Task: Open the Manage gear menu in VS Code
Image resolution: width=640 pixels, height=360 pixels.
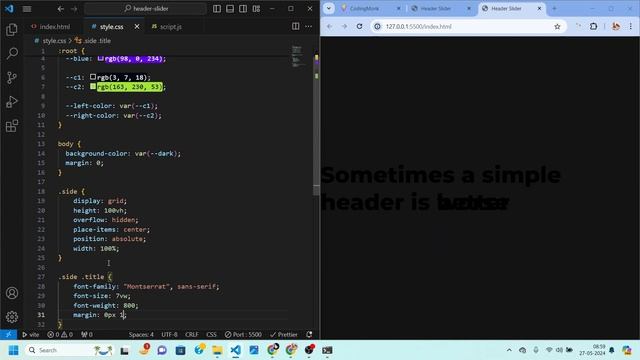Action: [x=12, y=317]
